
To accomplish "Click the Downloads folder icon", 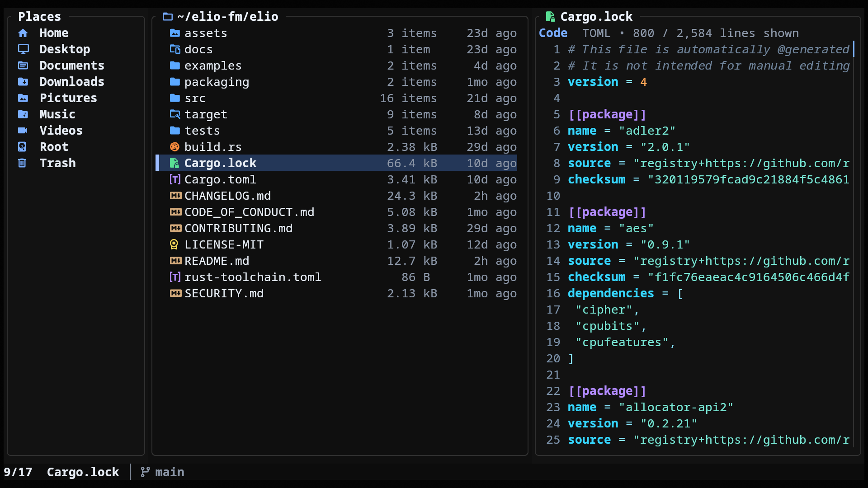I will pyautogui.click(x=23, y=82).
